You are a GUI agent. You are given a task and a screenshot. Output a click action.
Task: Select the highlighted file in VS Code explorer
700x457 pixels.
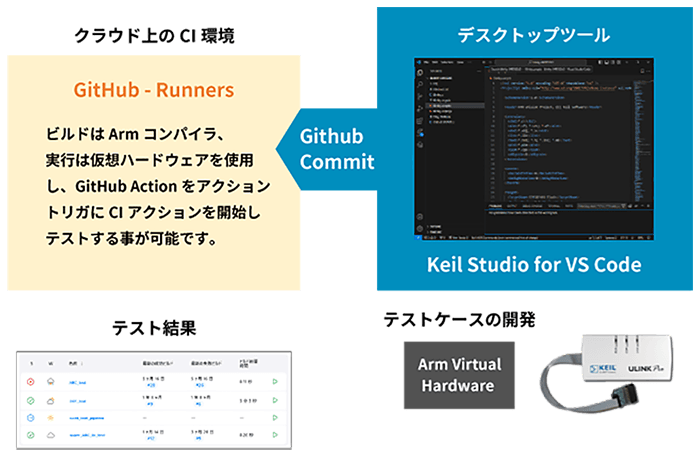point(455,106)
